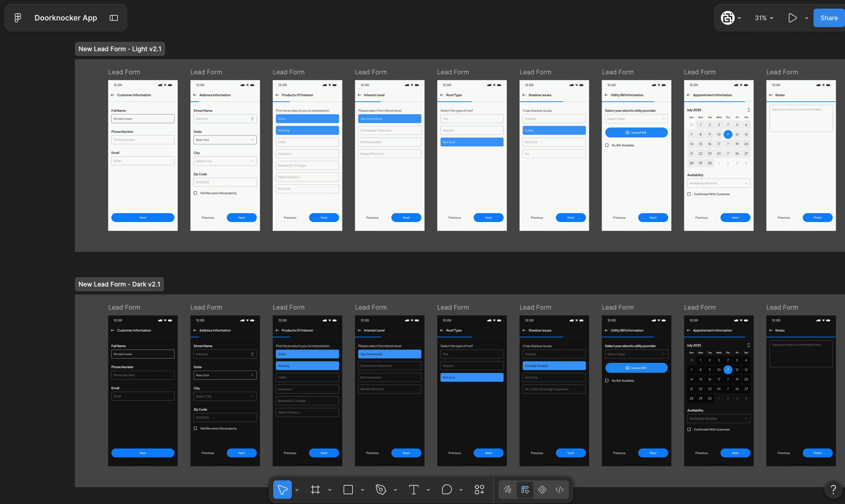Click the Share button
Viewport: 845px width, 504px height.
pyautogui.click(x=829, y=18)
